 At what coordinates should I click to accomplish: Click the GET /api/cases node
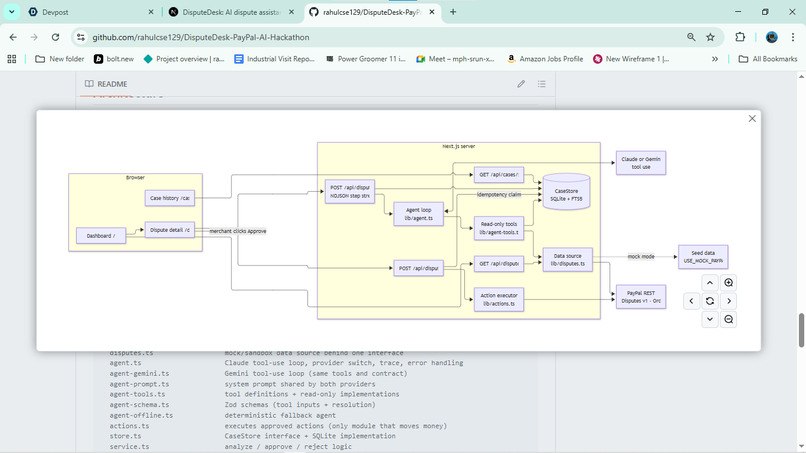(499, 175)
